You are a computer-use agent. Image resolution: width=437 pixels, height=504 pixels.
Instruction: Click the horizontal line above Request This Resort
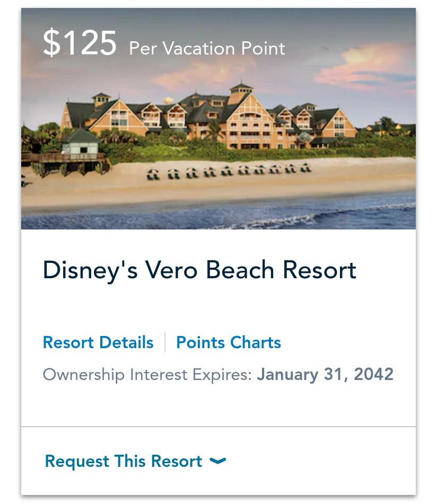click(x=219, y=427)
